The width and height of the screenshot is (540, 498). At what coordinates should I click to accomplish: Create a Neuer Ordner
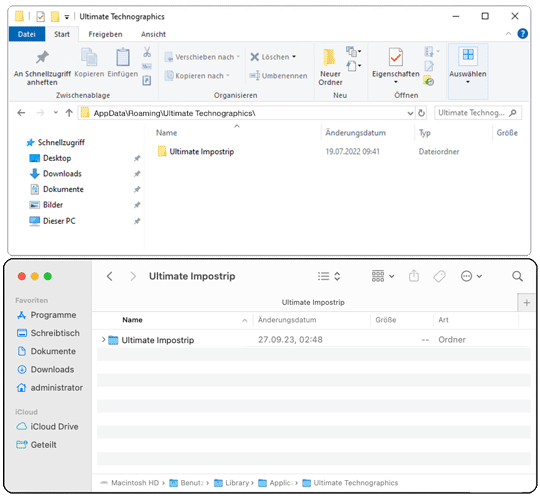[x=330, y=68]
